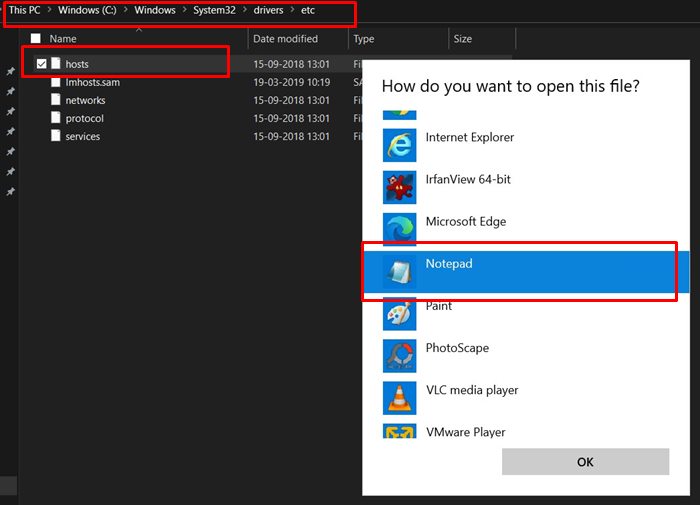700x505 pixels.
Task: Click the networks file icon
Action: [x=56, y=100]
